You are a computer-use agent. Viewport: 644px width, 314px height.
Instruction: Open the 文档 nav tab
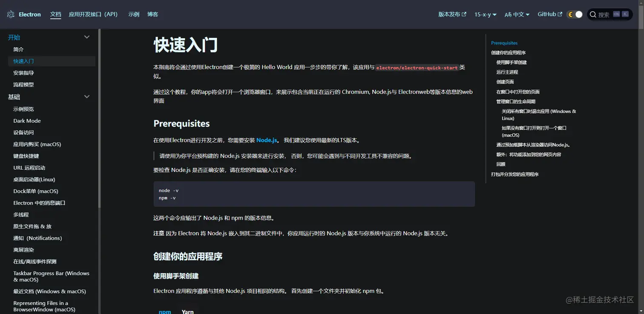[56, 14]
